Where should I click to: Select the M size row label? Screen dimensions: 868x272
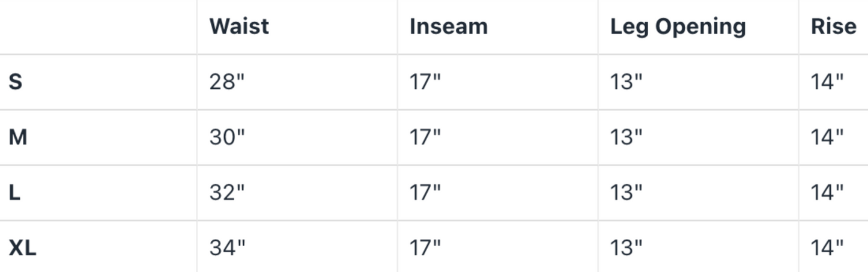18,138
